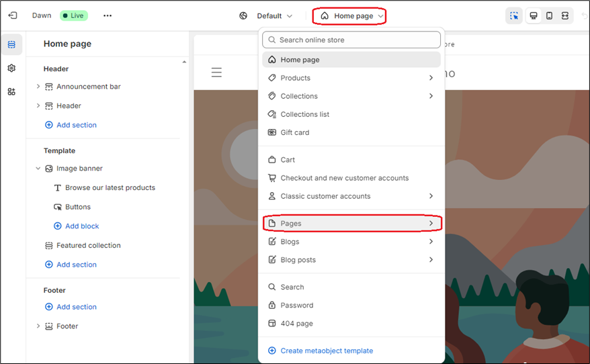Open the Default market dropdown

point(267,15)
